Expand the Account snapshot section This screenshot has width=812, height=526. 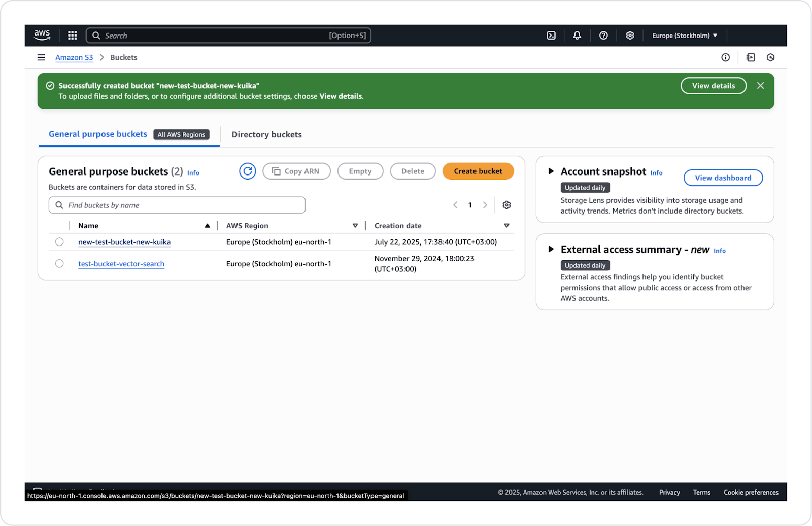[x=551, y=171]
